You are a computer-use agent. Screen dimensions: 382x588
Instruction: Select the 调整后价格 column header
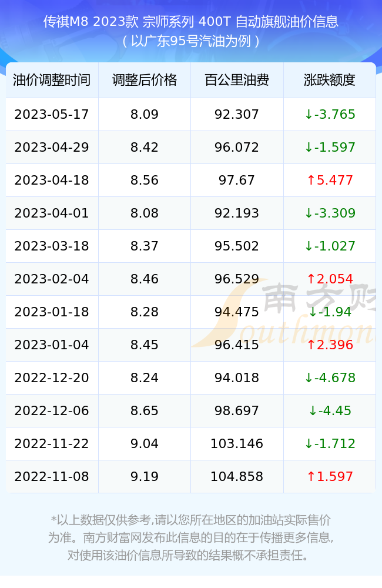pyautogui.click(x=145, y=80)
